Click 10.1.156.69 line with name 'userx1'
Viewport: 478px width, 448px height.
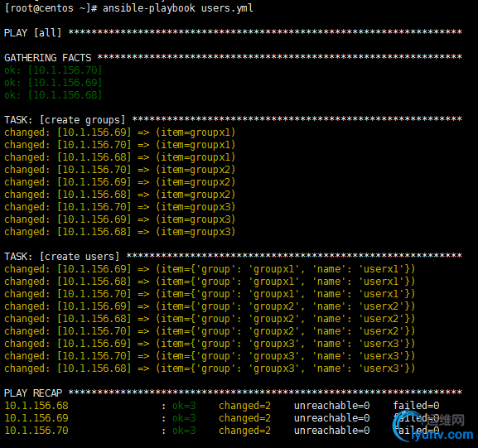(x=210, y=269)
